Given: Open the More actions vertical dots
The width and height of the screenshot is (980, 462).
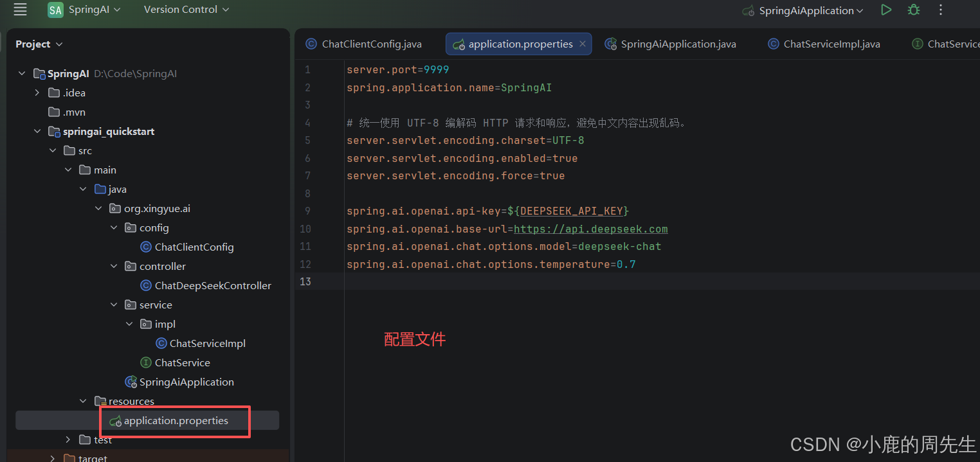Looking at the screenshot, I should pyautogui.click(x=941, y=10).
